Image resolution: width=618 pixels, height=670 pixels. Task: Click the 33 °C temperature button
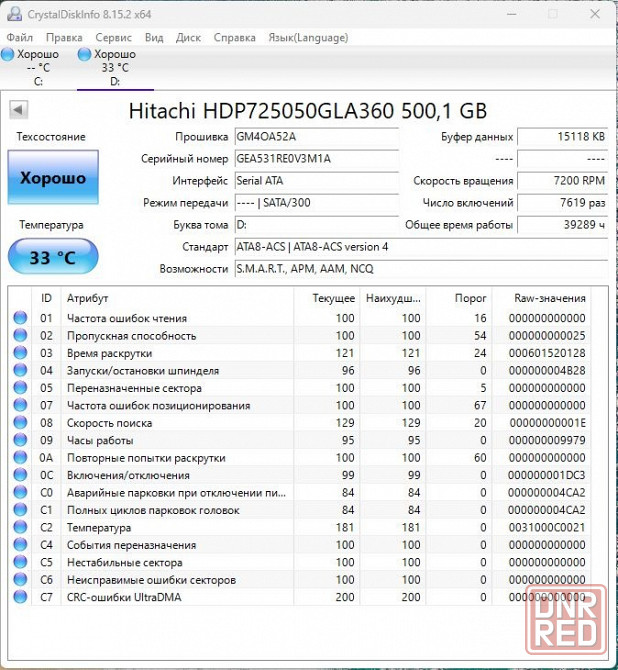point(53,257)
